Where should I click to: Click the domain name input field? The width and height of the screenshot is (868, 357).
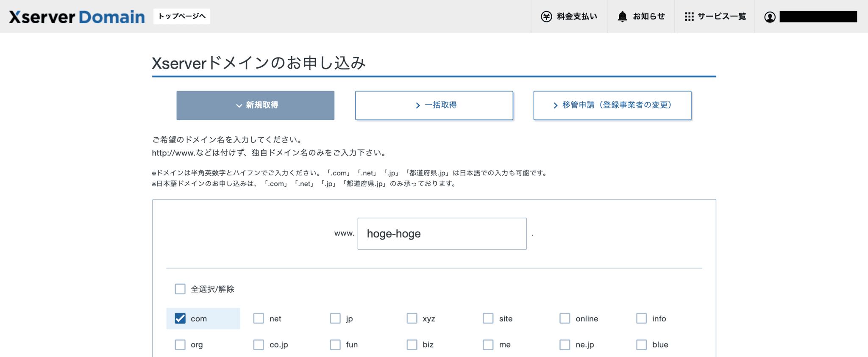pyautogui.click(x=442, y=234)
